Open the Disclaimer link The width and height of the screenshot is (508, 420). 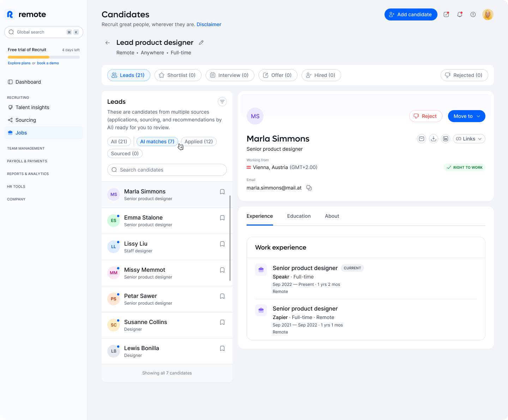(209, 24)
